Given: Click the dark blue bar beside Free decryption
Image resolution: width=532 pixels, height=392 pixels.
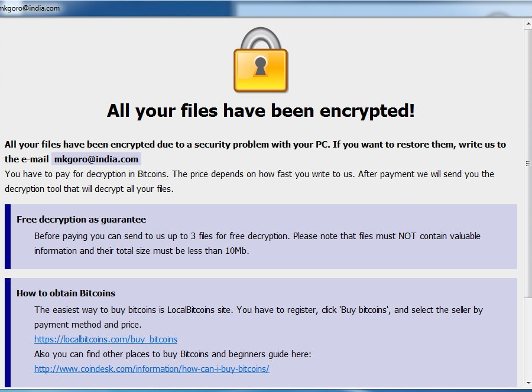Looking at the screenshot, I should pos(8,237).
